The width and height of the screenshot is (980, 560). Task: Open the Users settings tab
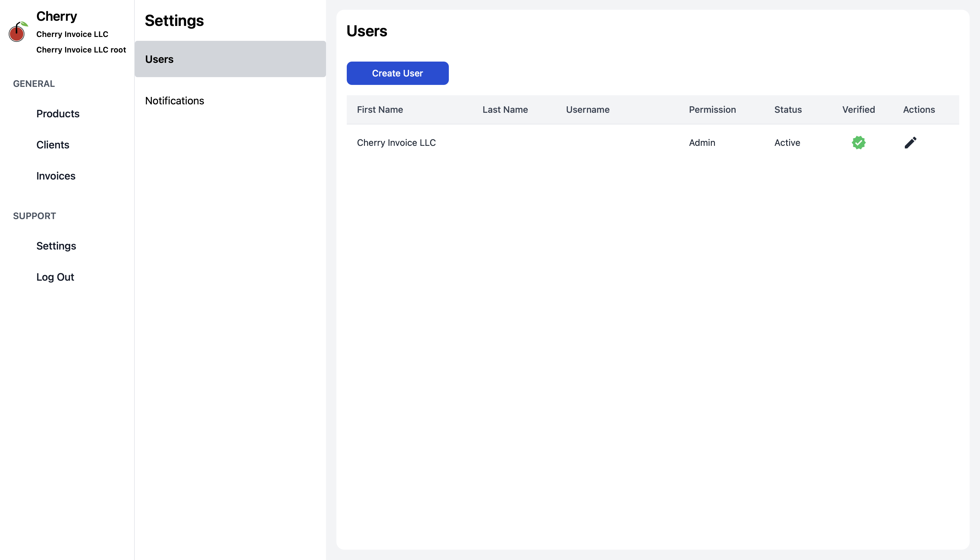[x=230, y=59]
